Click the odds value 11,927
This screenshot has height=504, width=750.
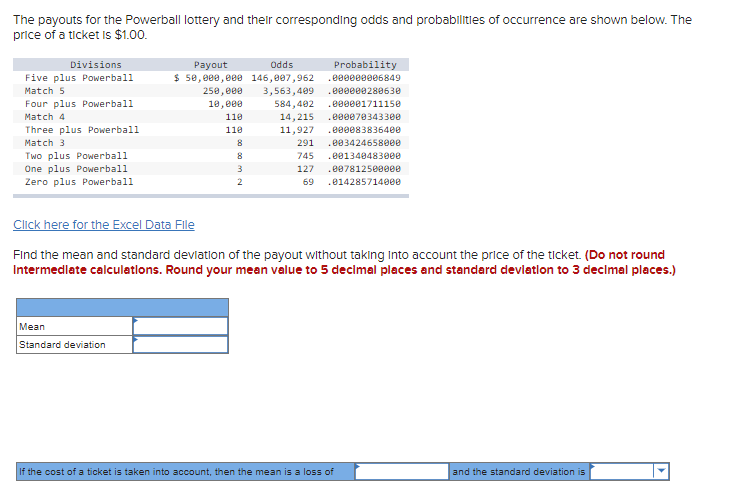pyautogui.click(x=297, y=130)
